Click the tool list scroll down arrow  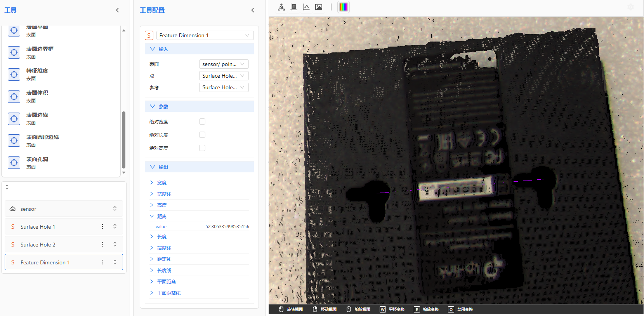pyautogui.click(x=123, y=173)
